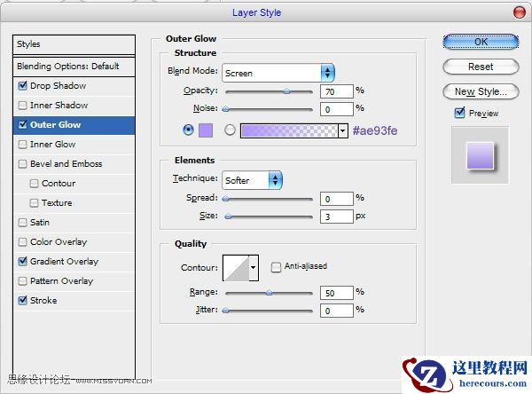Select the solid color radio button
The height and width of the screenshot is (394, 532).
pyautogui.click(x=188, y=130)
